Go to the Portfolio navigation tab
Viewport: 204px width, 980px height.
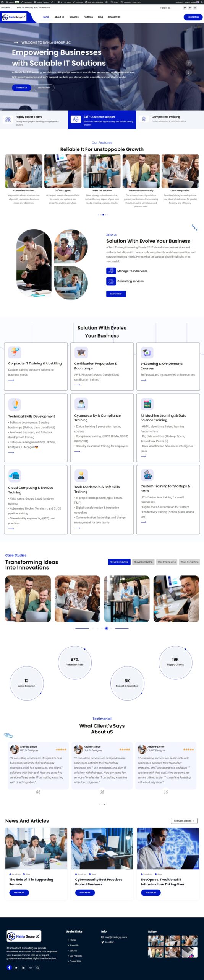(88, 17)
